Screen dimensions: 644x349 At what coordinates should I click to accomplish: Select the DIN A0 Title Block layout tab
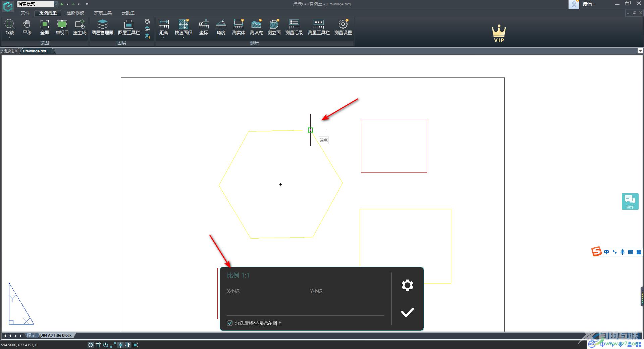(x=56, y=335)
